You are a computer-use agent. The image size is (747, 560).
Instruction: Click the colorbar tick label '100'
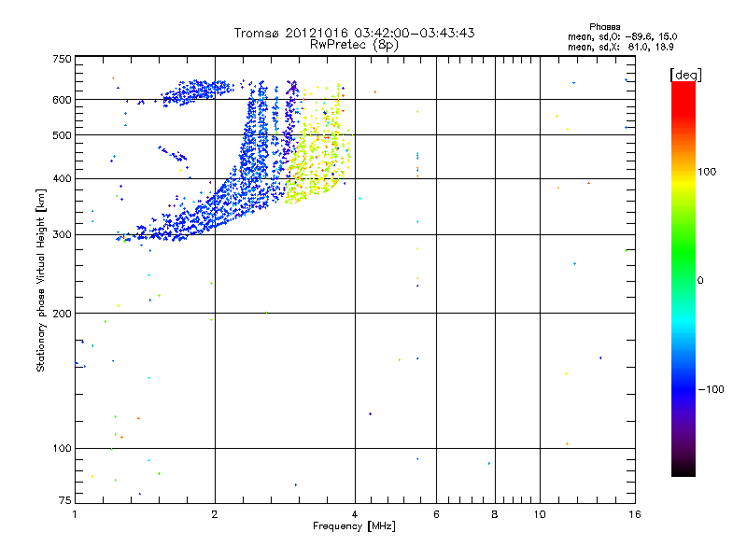707,172
